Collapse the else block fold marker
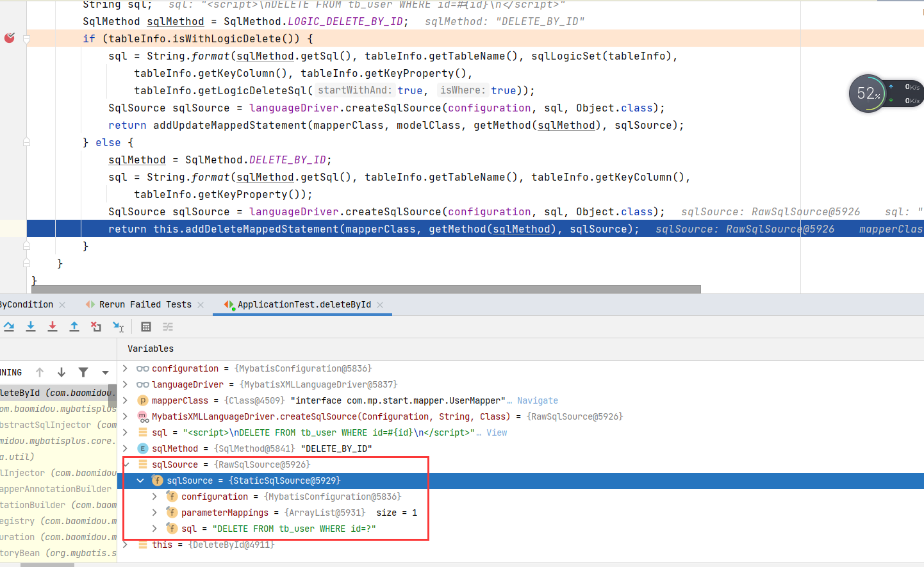Image resolution: width=924 pixels, height=567 pixels. (x=26, y=142)
